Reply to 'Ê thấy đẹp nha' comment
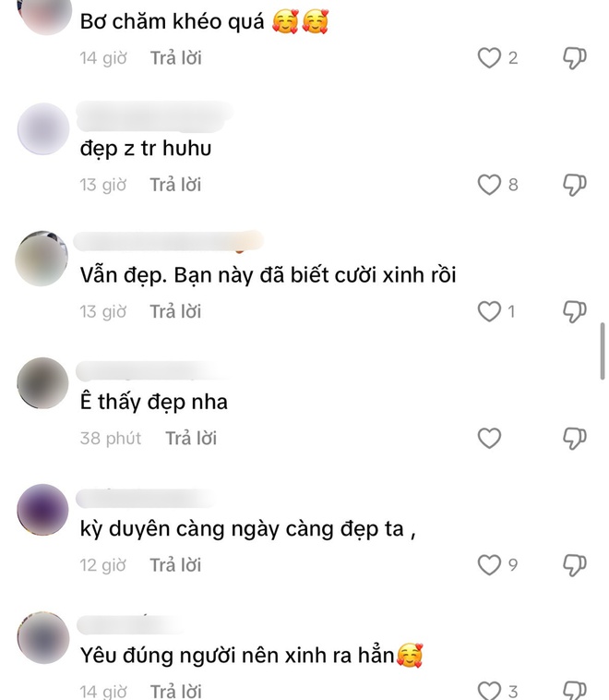Image resolution: width=609 pixels, height=700 pixels. [191, 439]
